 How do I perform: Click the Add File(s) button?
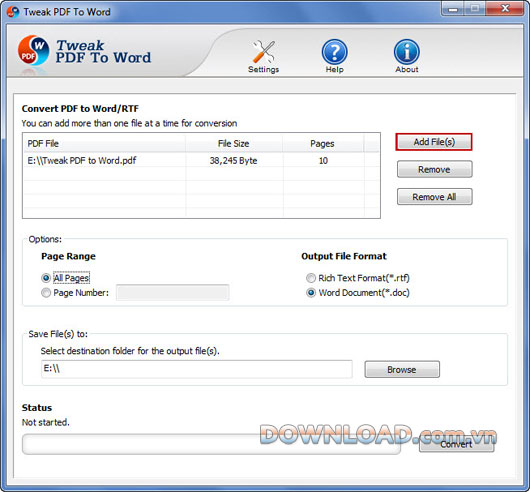(434, 142)
